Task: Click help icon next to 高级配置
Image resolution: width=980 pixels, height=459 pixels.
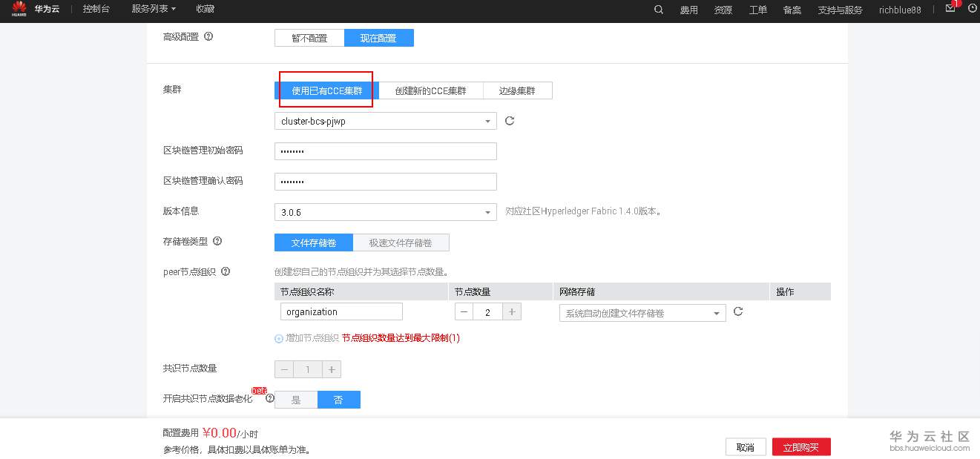Action: point(208,36)
